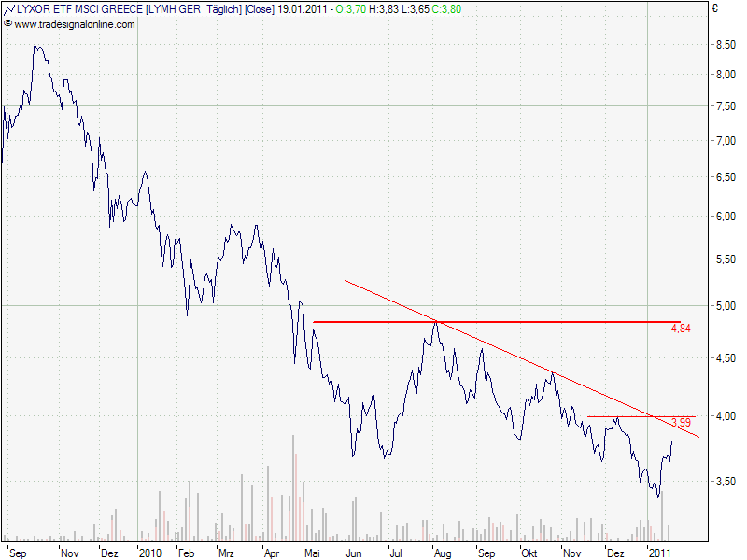Click the 3,50 price axis label

(726, 482)
